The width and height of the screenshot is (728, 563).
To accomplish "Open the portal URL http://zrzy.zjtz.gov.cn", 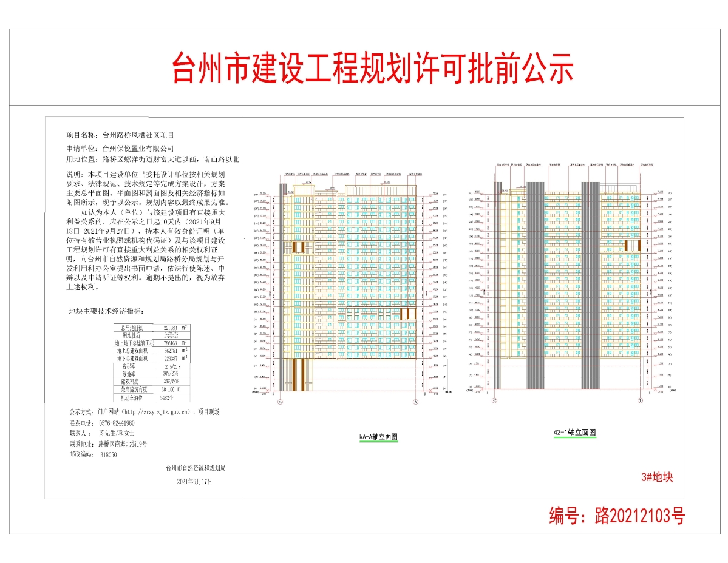I will (x=157, y=412).
